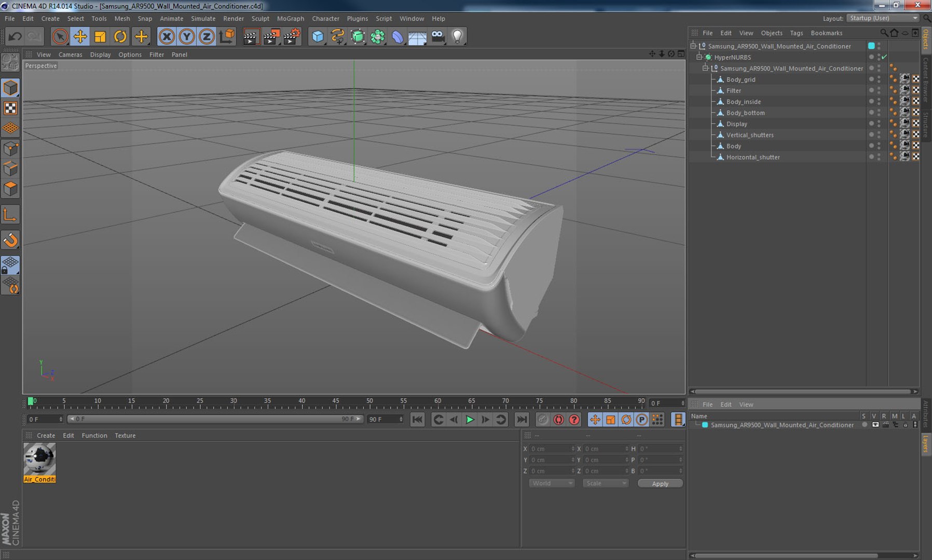Screen dimensions: 932x560
Task: Open the Cameras viewport menu
Action: tap(70, 54)
